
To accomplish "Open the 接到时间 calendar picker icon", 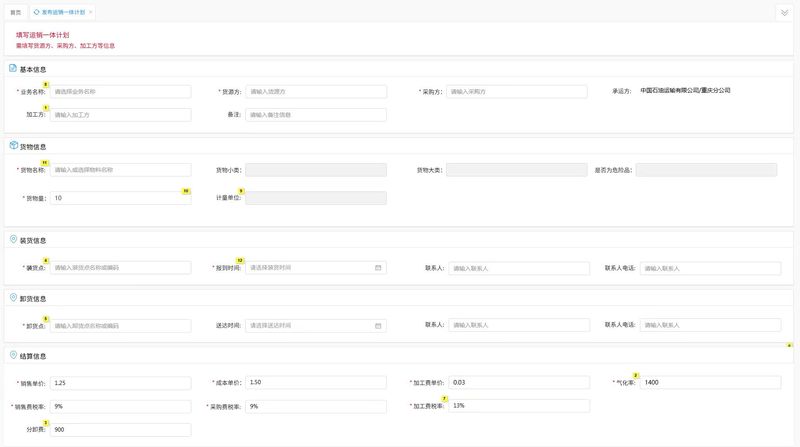I will tap(378, 268).
